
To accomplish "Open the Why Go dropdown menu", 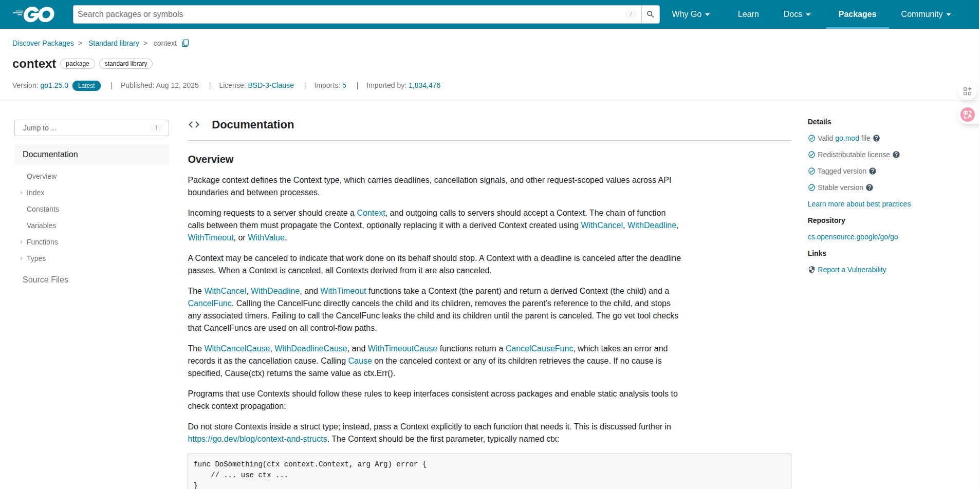I will (x=690, y=14).
